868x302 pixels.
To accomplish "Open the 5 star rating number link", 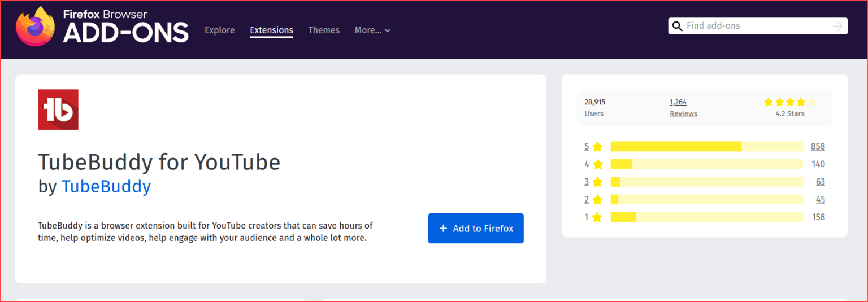I will tap(587, 147).
